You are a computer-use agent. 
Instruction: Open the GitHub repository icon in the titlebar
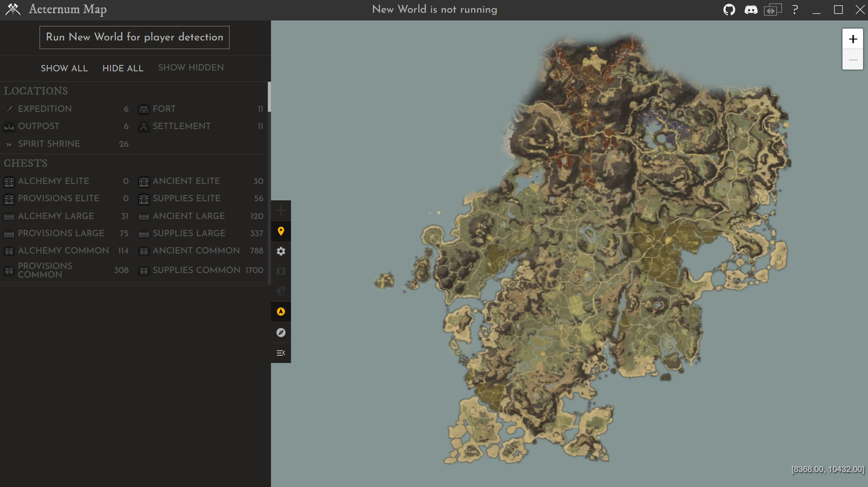(729, 9)
